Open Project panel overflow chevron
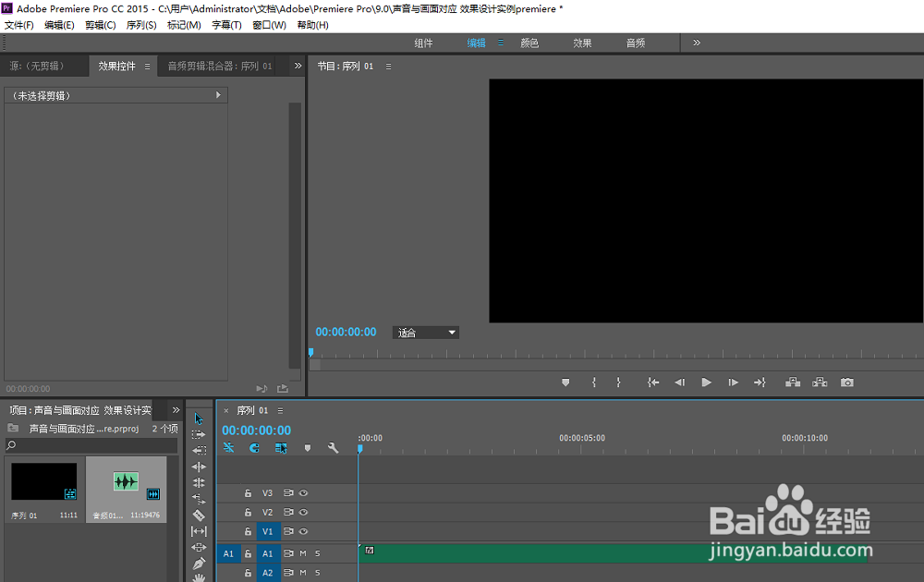The image size is (924, 582). (176, 410)
